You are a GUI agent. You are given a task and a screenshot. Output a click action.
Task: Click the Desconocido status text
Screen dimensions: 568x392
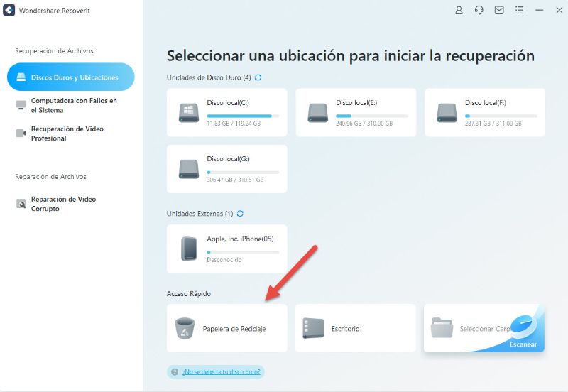pyautogui.click(x=224, y=260)
